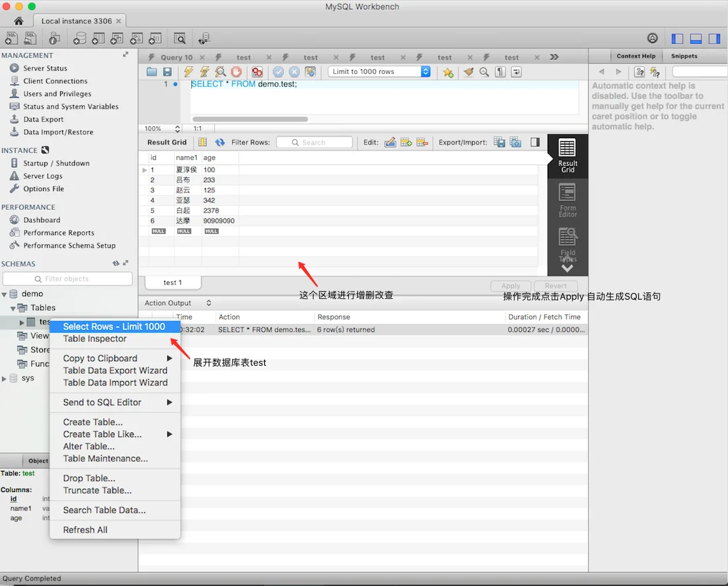728x586 pixels.
Task: Delete selected rows in the result grid
Action: coord(422,142)
